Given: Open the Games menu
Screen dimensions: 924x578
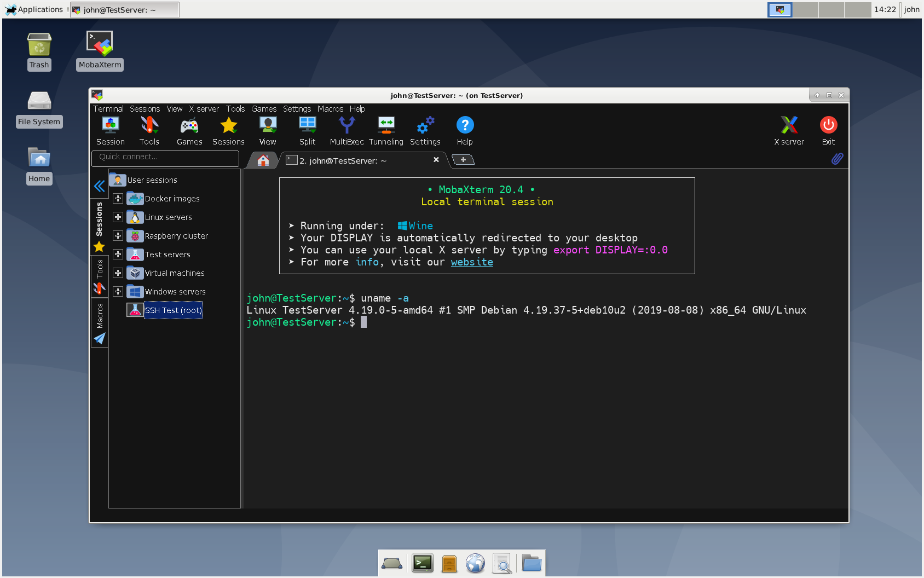Looking at the screenshot, I should [x=264, y=109].
